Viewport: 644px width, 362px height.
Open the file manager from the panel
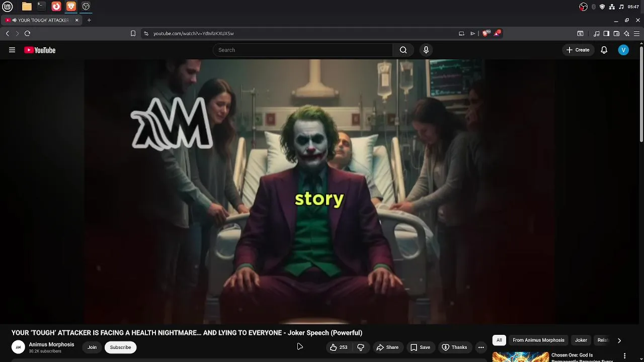coord(27,7)
